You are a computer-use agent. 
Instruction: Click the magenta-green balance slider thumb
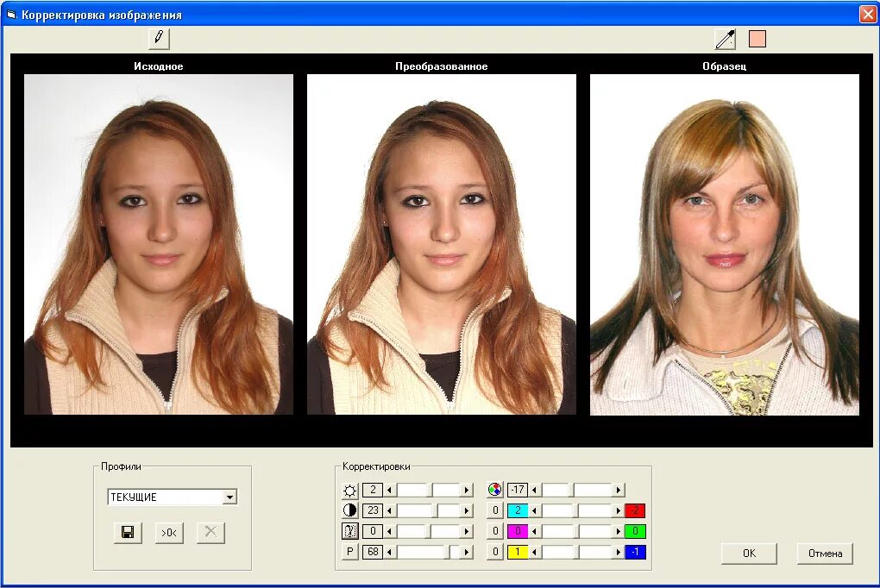pos(576,531)
